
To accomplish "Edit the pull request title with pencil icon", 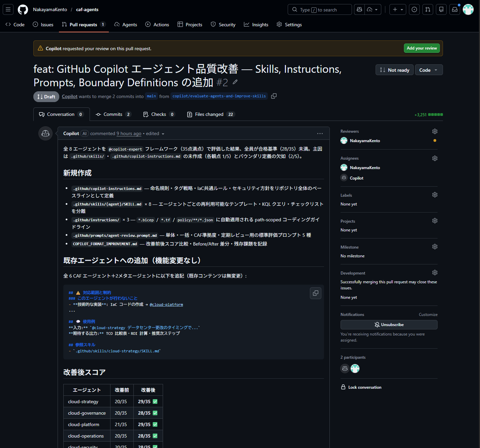I will pyautogui.click(x=235, y=82).
